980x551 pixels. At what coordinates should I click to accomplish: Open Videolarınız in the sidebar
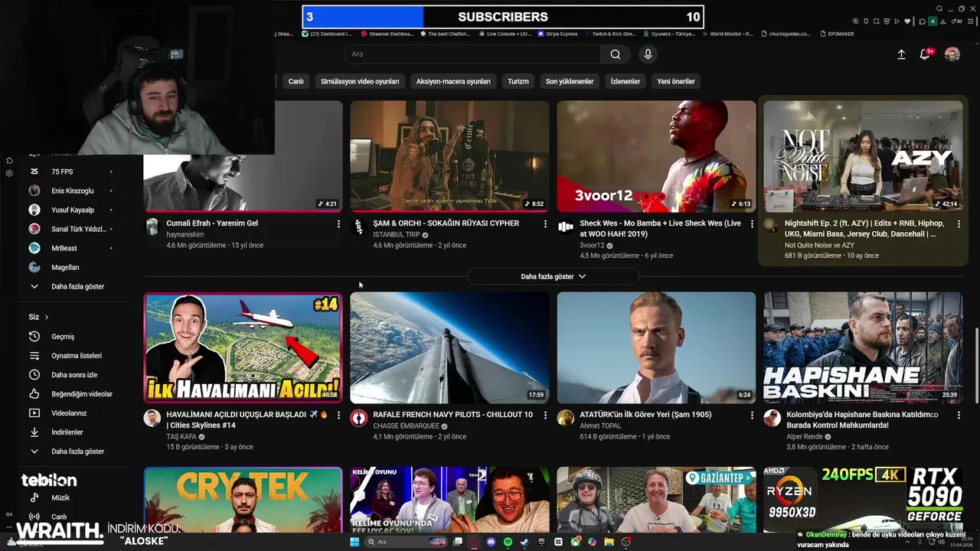(x=73, y=413)
